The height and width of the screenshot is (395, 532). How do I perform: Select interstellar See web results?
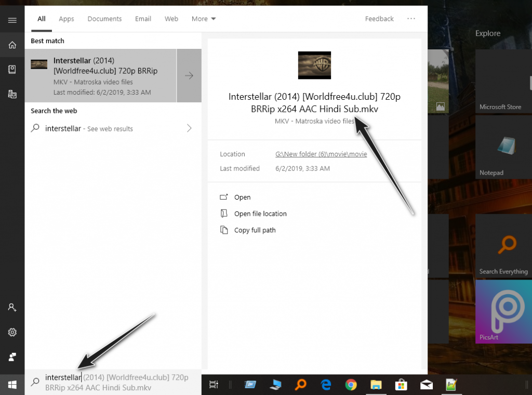point(113,128)
